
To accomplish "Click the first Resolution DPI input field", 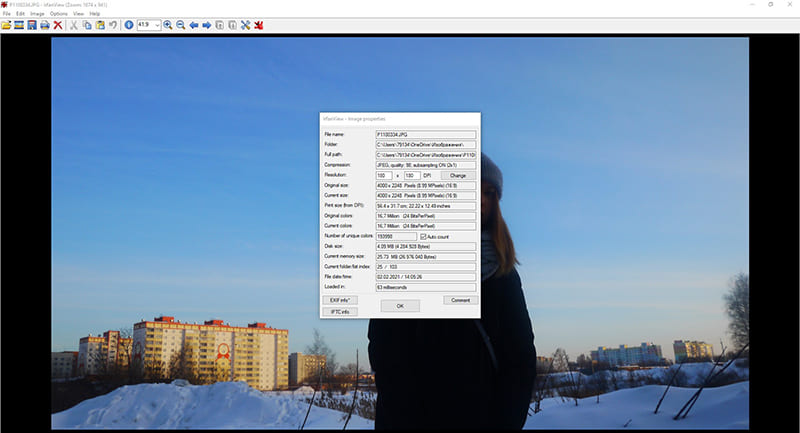I will [384, 175].
